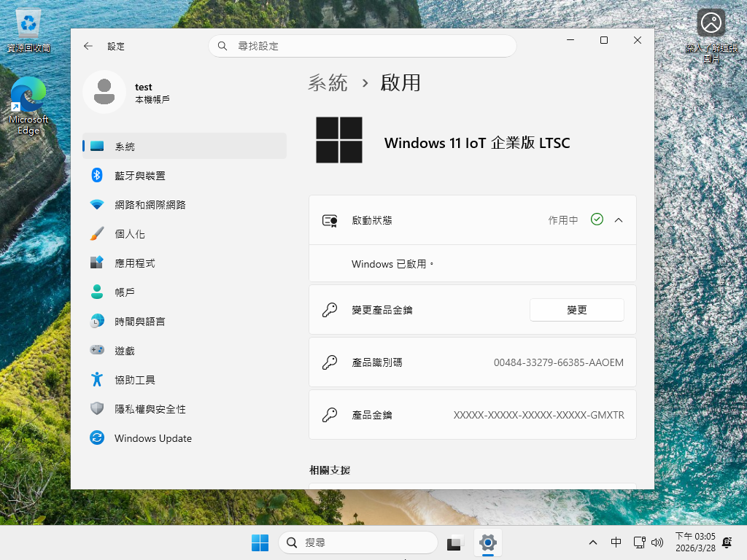Click 系統 in the breadcrumb

(x=328, y=83)
